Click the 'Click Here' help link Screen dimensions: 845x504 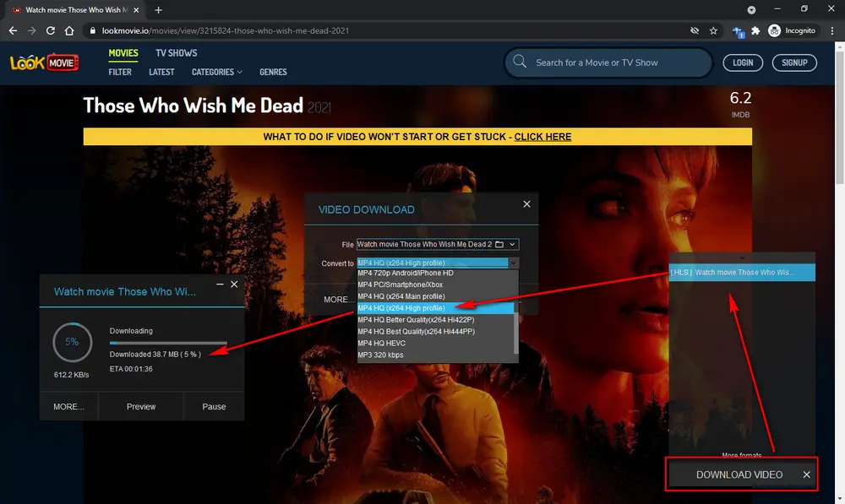(x=542, y=137)
